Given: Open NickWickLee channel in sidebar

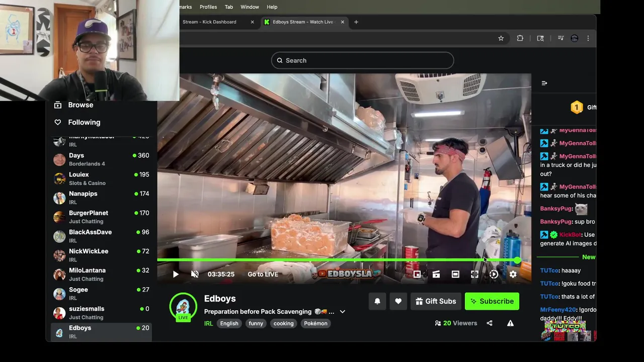Looking at the screenshot, I should [x=101, y=255].
